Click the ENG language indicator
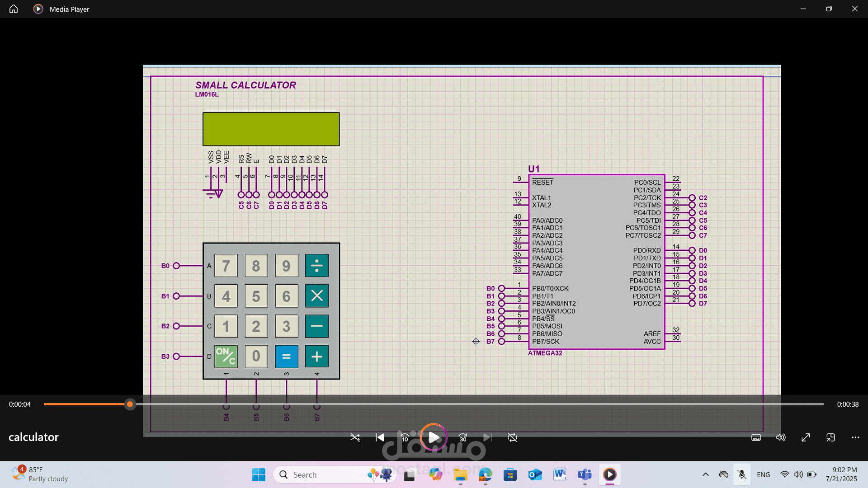 [x=763, y=474]
